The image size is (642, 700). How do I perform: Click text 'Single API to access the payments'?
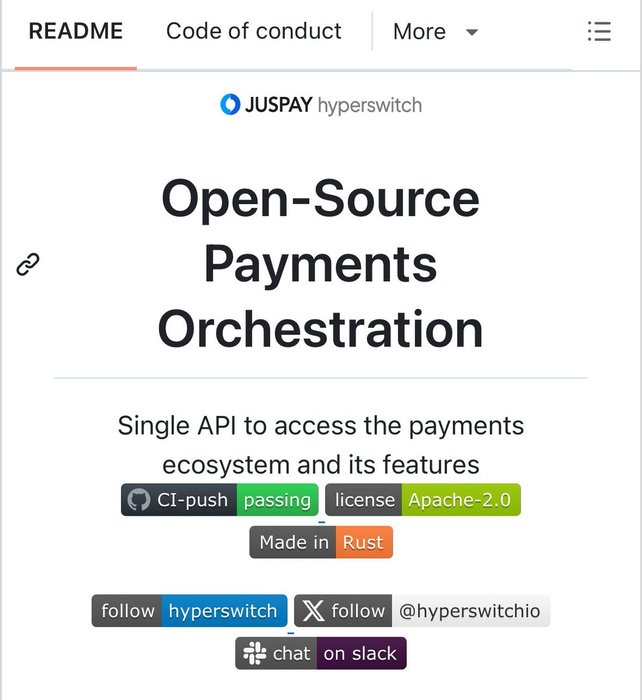[x=321, y=425]
